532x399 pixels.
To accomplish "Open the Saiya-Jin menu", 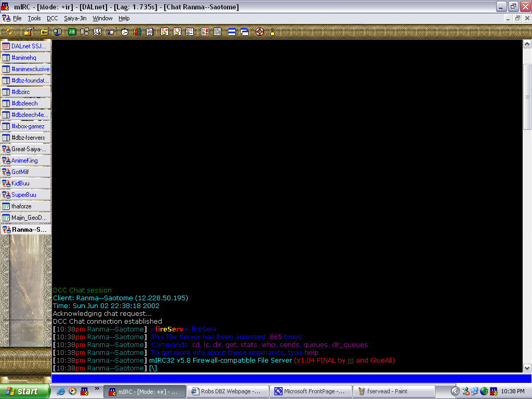I will click(75, 18).
